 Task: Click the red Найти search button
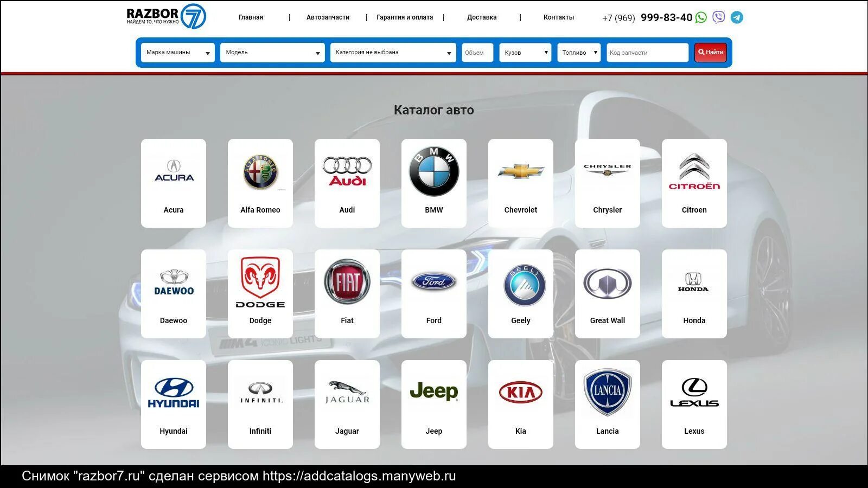coord(711,53)
